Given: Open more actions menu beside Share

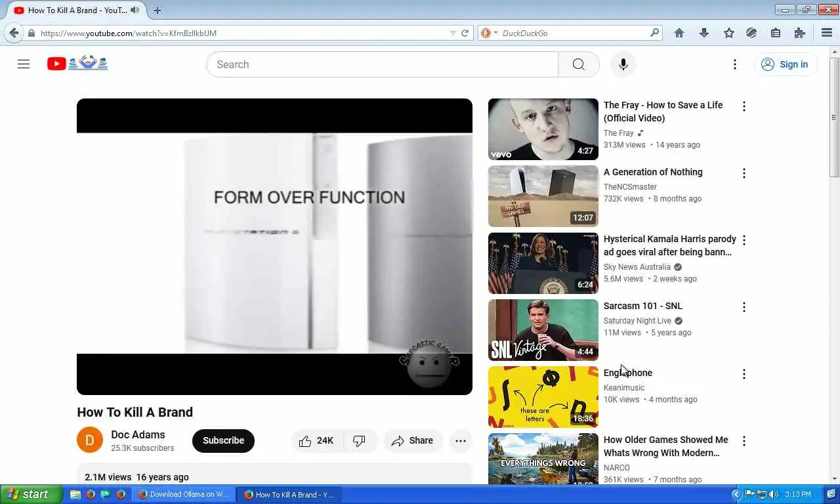Looking at the screenshot, I should pyautogui.click(x=461, y=441).
